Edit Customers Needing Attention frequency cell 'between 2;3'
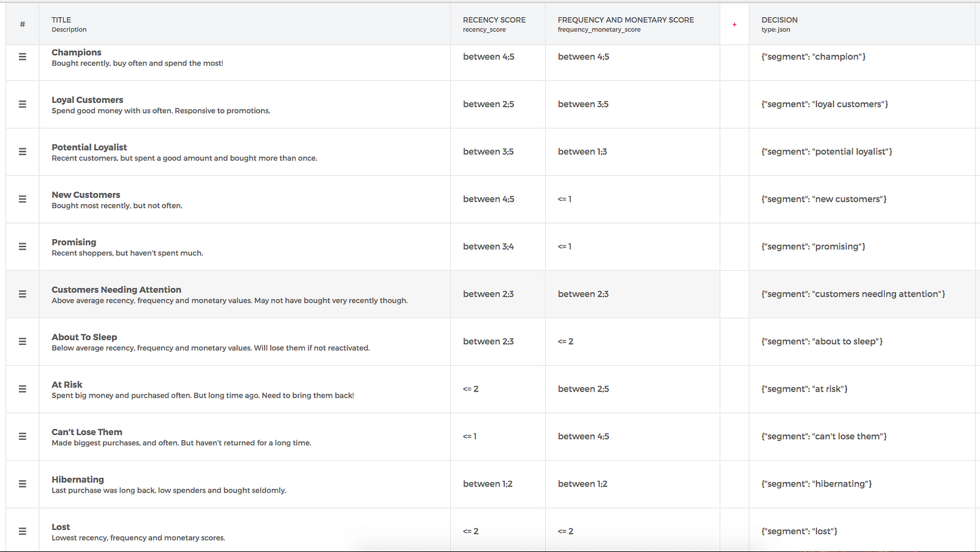980x552 pixels. click(x=583, y=294)
